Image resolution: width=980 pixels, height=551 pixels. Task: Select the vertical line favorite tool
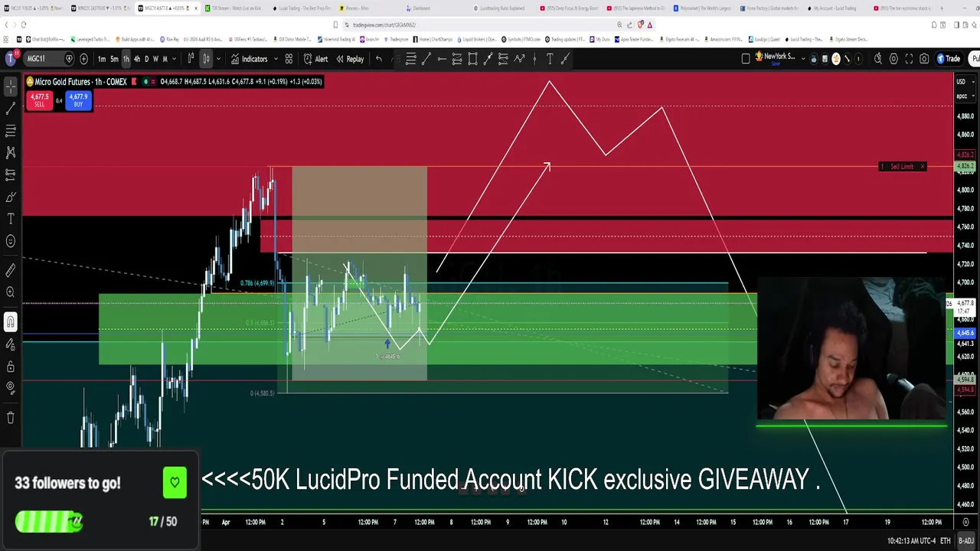pos(534,59)
